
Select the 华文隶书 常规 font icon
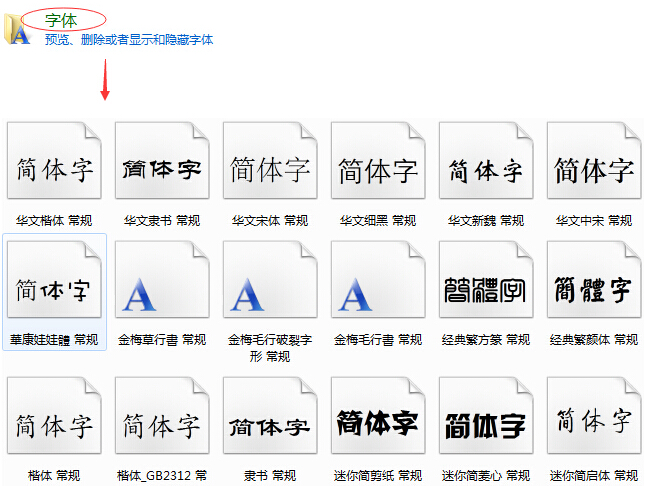(x=162, y=160)
